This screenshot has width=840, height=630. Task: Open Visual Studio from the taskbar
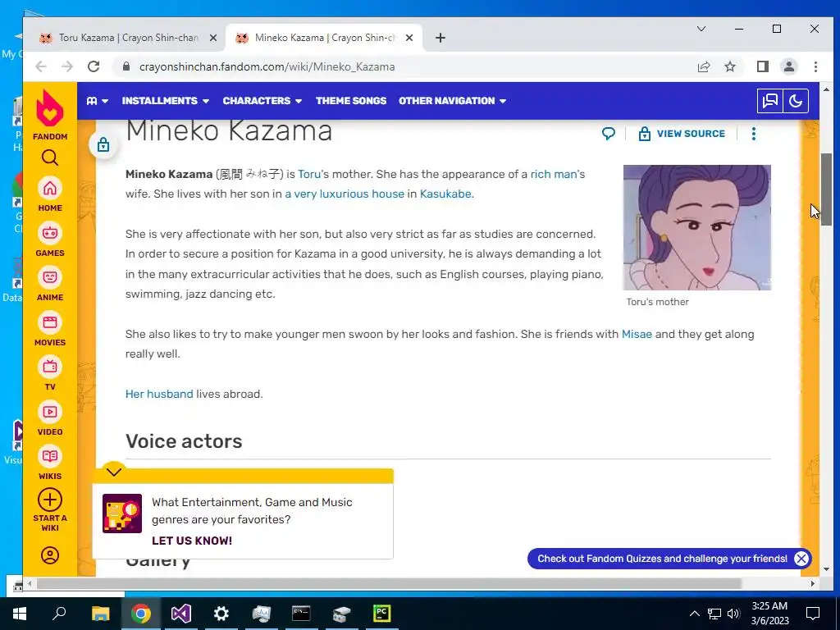pos(181,614)
